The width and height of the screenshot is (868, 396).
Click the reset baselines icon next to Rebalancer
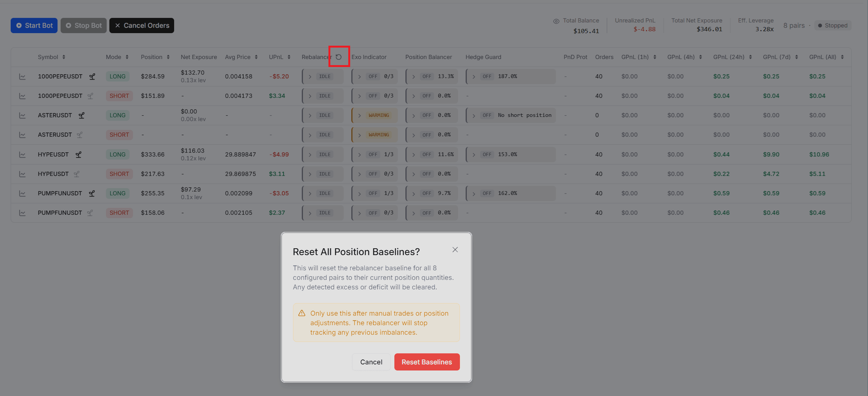click(x=339, y=57)
